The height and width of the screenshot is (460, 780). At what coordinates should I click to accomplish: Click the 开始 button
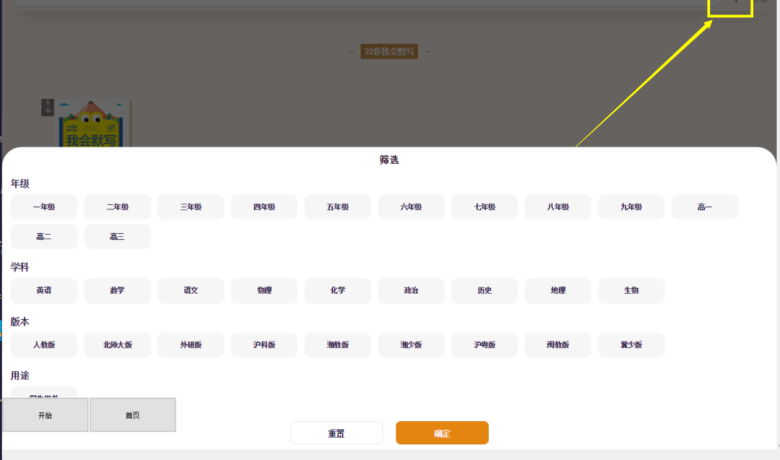[45, 415]
